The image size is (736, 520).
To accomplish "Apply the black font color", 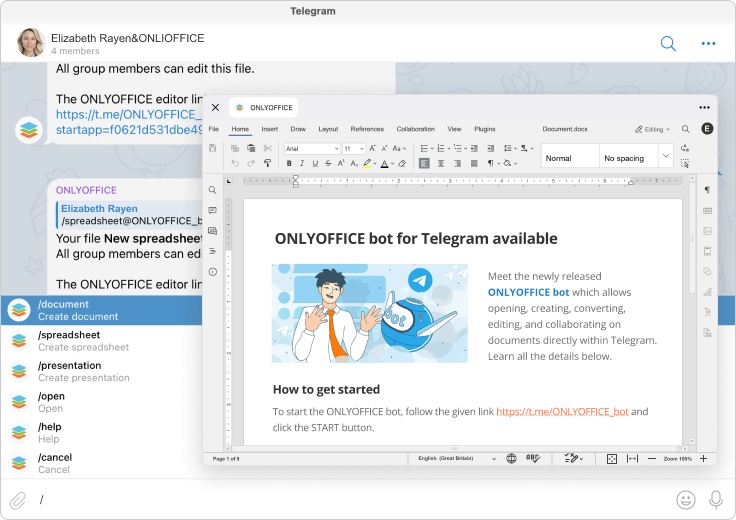I will 384,163.
